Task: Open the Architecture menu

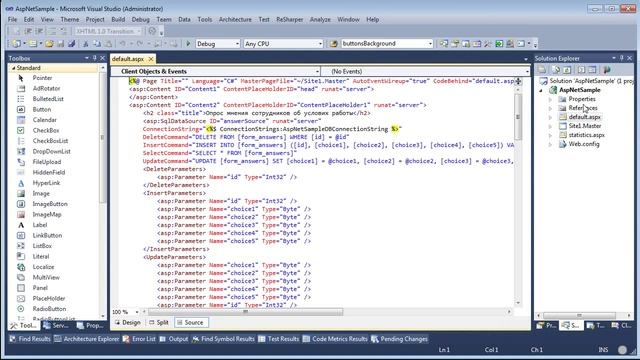Action: 235,19
